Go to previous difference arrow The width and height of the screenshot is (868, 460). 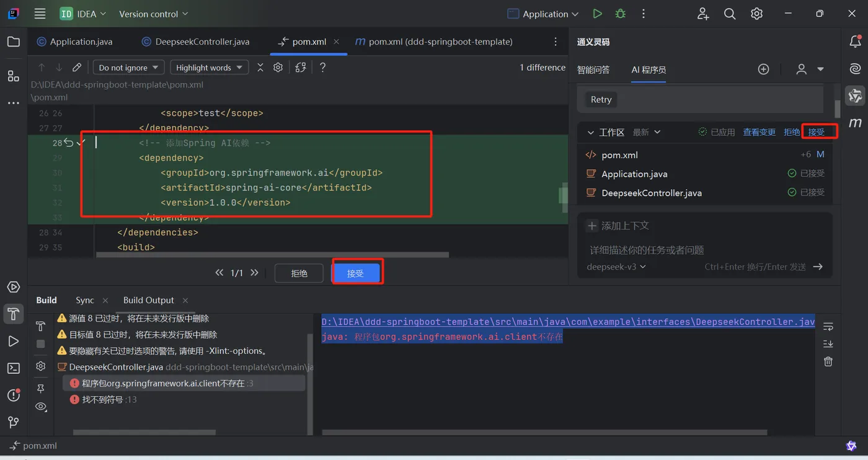(x=42, y=68)
